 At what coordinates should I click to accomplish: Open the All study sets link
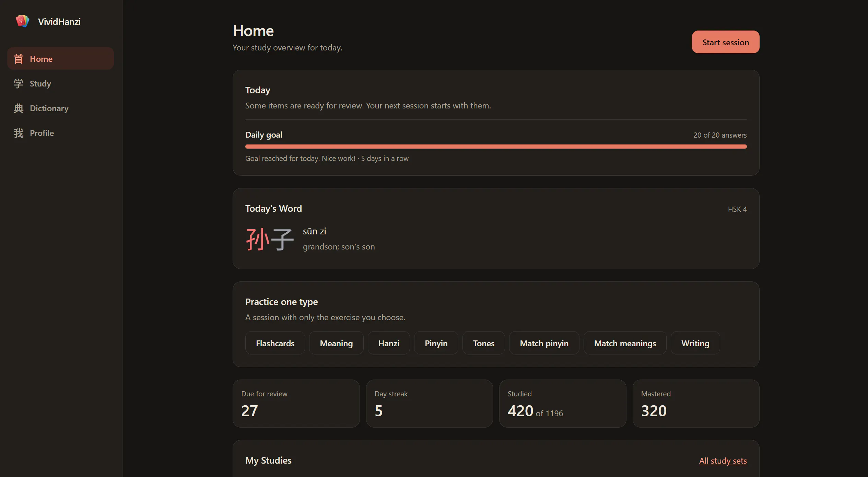[x=723, y=461]
